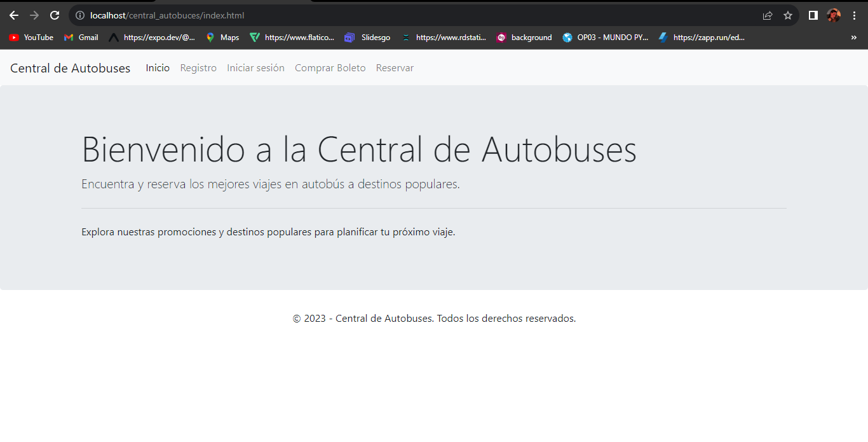Open the Reservar page

(395, 68)
